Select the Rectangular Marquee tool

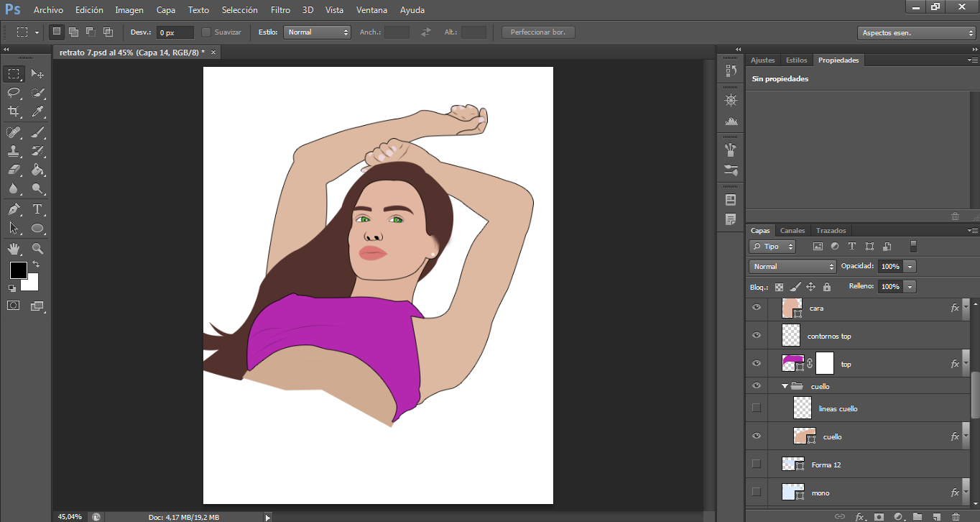pos(14,73)
